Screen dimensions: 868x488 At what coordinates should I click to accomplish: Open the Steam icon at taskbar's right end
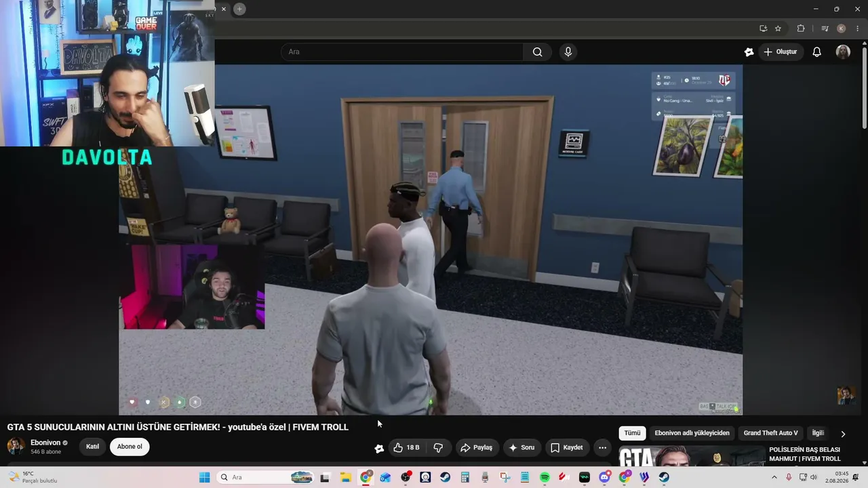[x=664, y=477]
